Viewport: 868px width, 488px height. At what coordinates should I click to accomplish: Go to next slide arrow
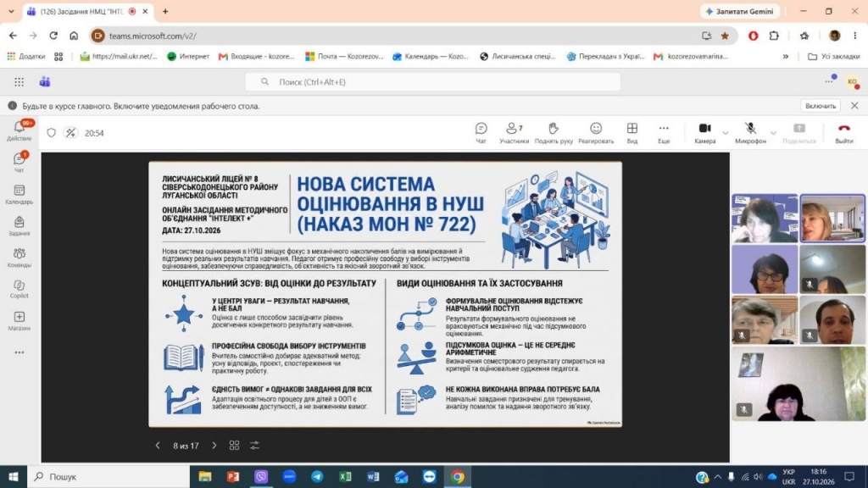click(214, 446)
